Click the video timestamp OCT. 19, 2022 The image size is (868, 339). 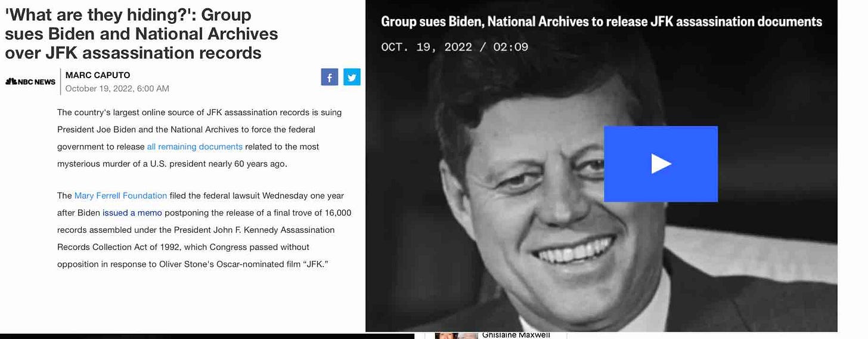pos(426,47)
